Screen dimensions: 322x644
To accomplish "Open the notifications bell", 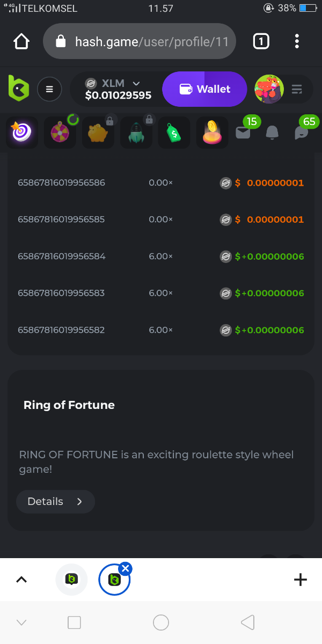I will tap(273, 132).
